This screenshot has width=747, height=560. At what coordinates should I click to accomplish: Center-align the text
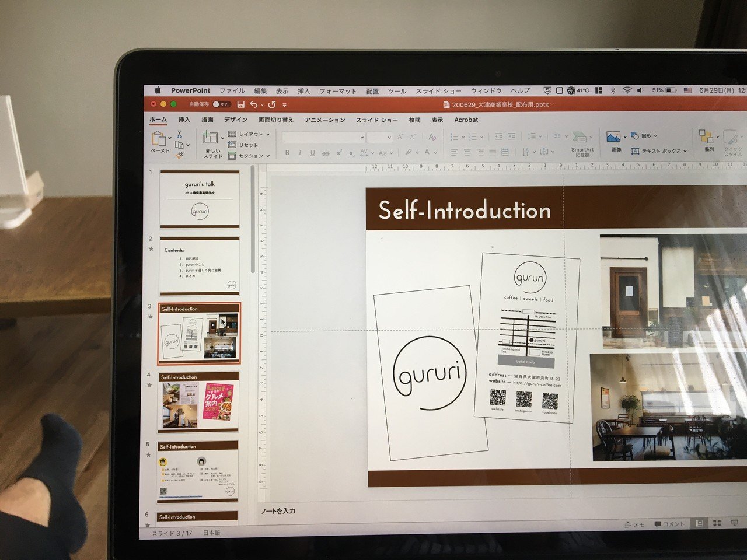(x=467, y=152)
